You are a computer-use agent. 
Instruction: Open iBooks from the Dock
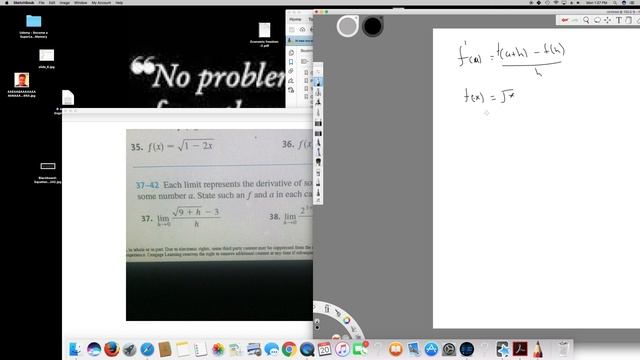[x=396, y=349]
